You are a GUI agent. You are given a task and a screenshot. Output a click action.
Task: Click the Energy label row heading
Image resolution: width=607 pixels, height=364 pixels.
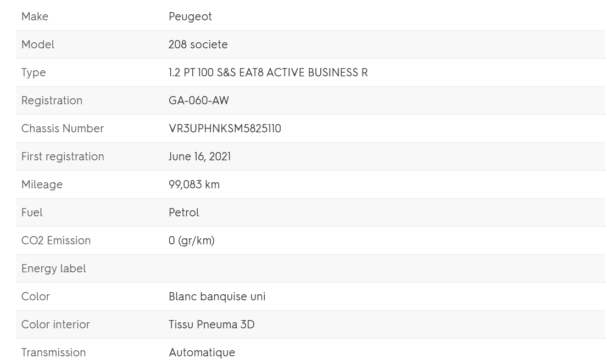tap(54, 268)
